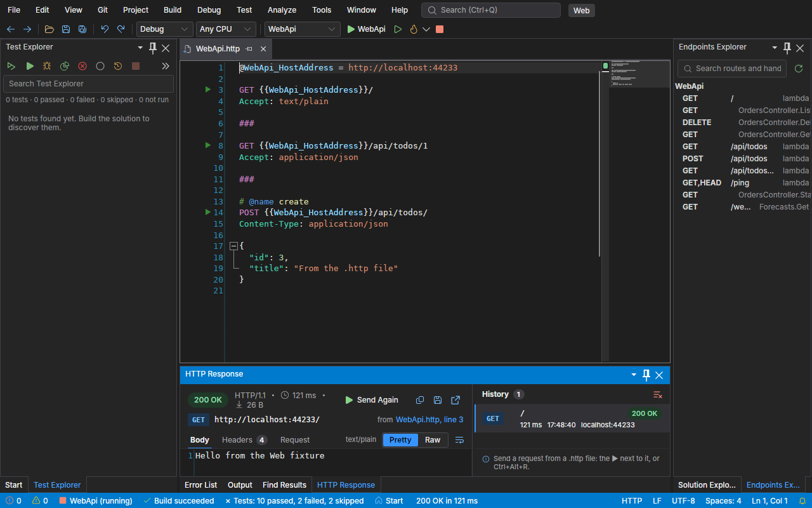Collapse the JSON body fold at line 17
The image size is (812, 508).
(x=233, y=246)
